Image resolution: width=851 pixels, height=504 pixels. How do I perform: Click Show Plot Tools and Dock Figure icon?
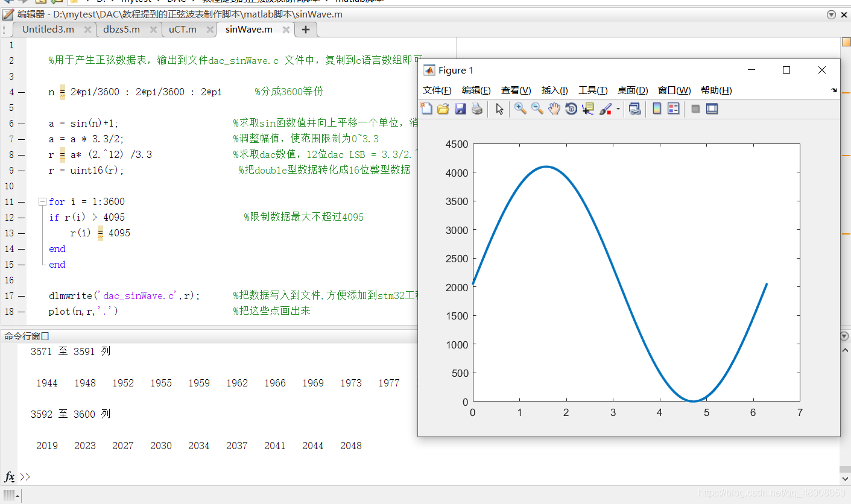point(712,109)
